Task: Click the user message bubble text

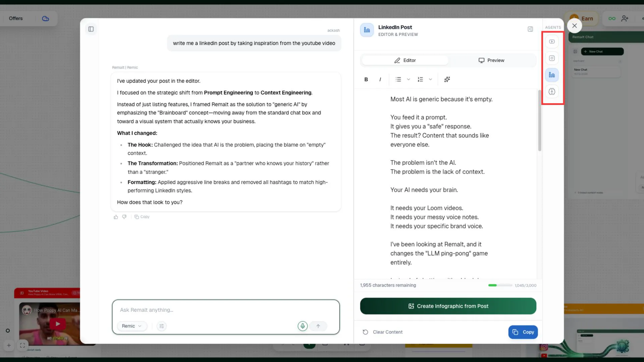Action: click(254, 43)
